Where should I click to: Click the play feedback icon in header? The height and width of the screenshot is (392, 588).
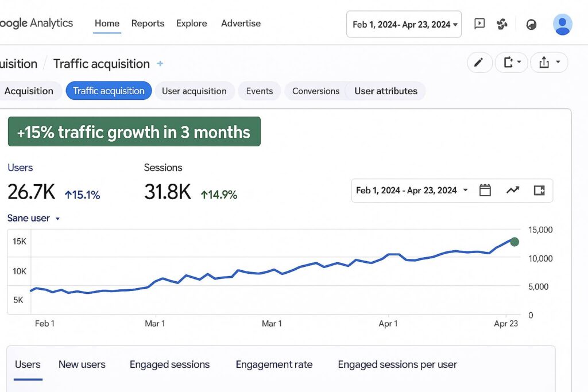click(x=479, y=24)
